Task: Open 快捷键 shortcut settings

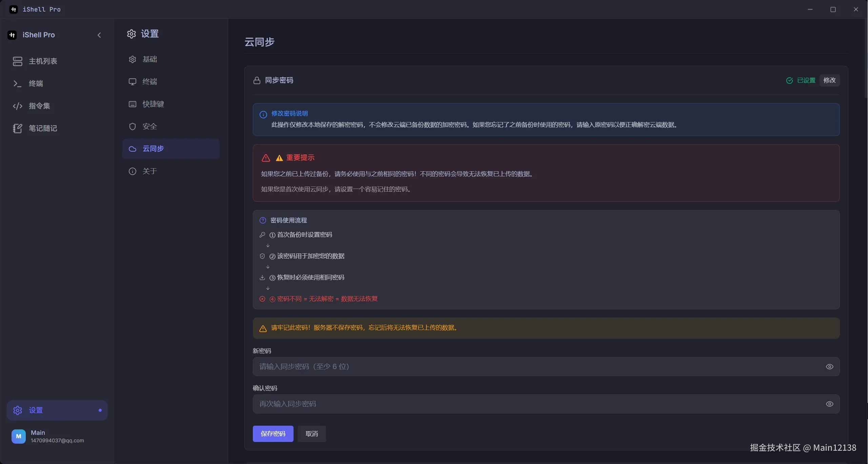Action: (x=152, y=104)
